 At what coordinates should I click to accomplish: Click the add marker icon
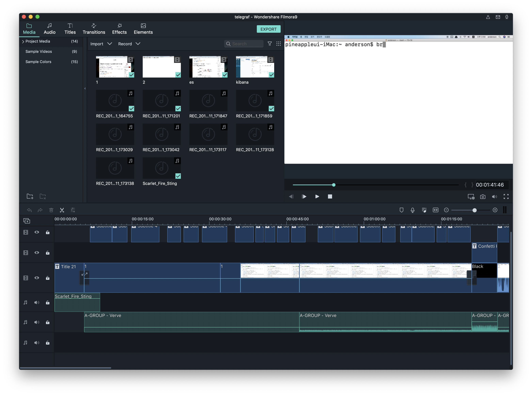(401, 210)
